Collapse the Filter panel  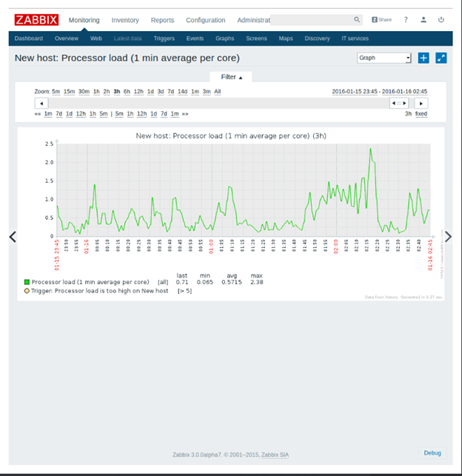231,77
